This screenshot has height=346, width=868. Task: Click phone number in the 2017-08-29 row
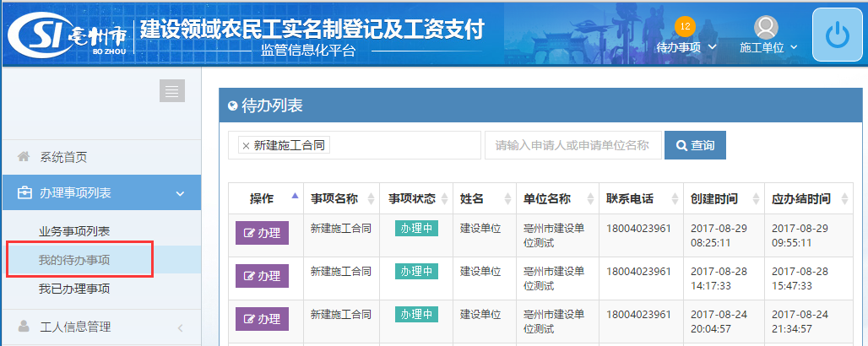638,228
